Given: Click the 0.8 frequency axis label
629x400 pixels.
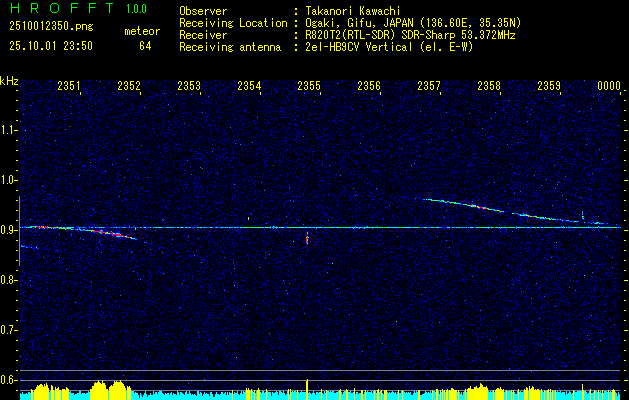Looking at the screenshot, I should pos(9,280).
